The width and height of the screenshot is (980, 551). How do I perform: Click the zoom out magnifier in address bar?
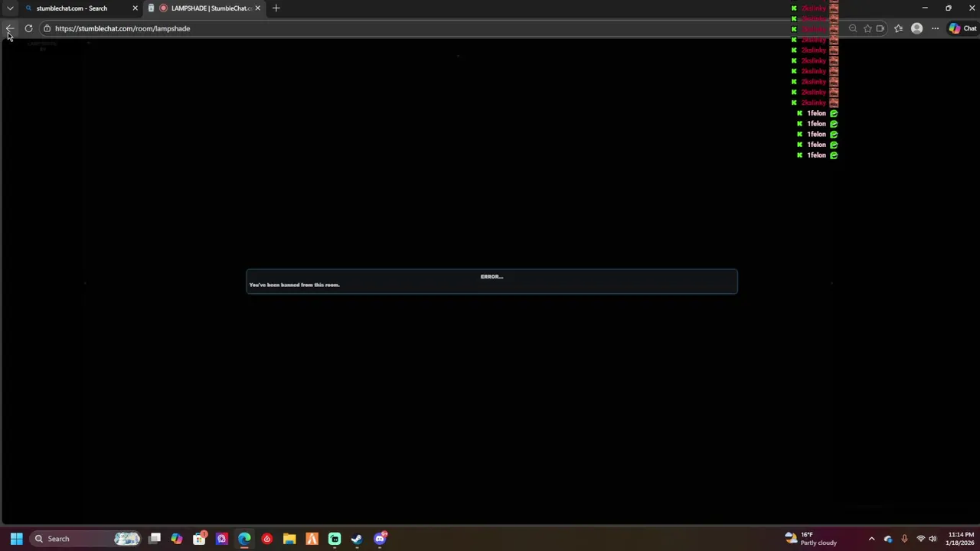(x=853, y=28)
